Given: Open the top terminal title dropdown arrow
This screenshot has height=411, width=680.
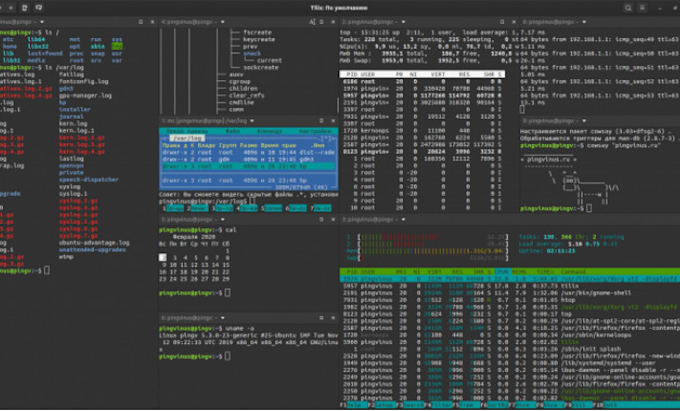Looking at the screenshot, I should 403,22.
